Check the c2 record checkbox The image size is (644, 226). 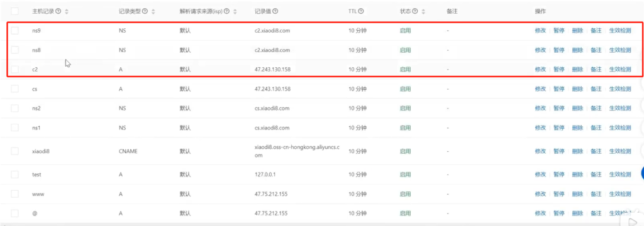click(15, 69)
